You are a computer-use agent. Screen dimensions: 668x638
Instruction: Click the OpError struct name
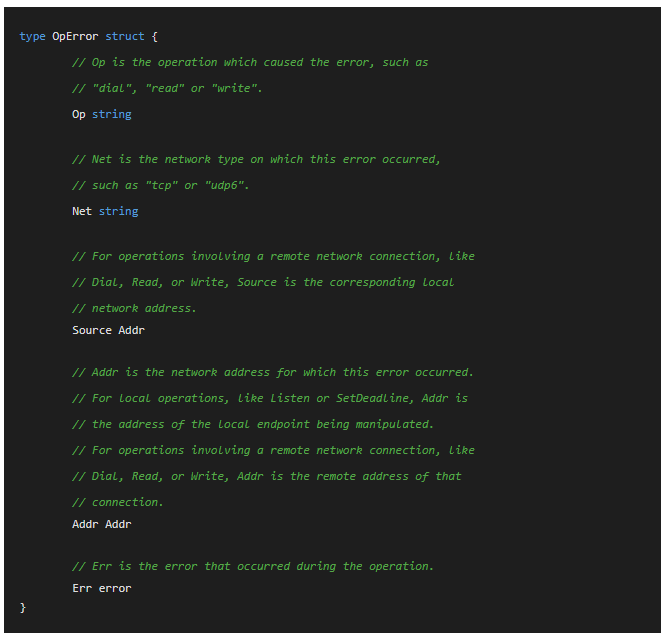pyautogui.click(x=75, y=36)
